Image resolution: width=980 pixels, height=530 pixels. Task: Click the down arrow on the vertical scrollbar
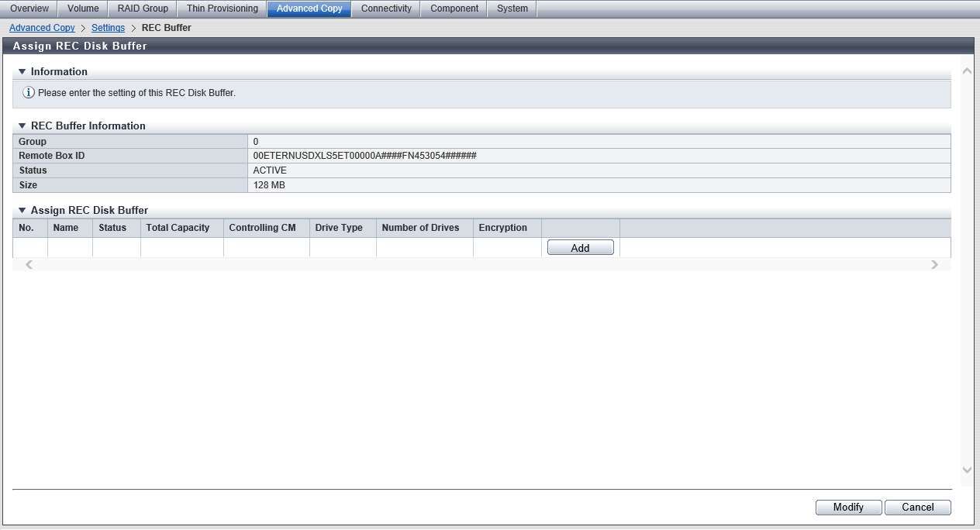click(967, 470)
